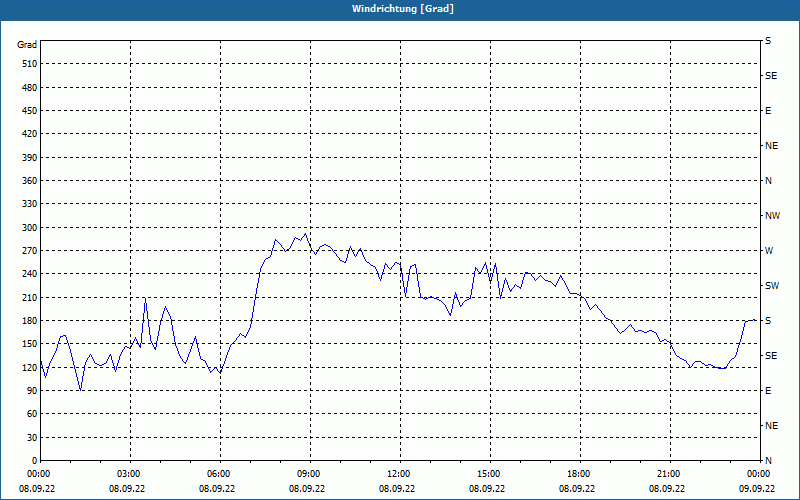Image resolution: width=800 pixels, height=500 pixels.
Task: Click the first 00:00 label at the axis origin
Action: click(x=40, y=474)
